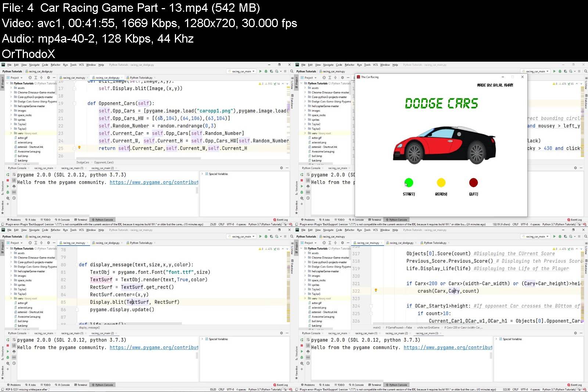Screen dimensions: 588x392
Task: Open console history clock icon in top-left frame
Action: pyautogui.click(x=14, y=198)
